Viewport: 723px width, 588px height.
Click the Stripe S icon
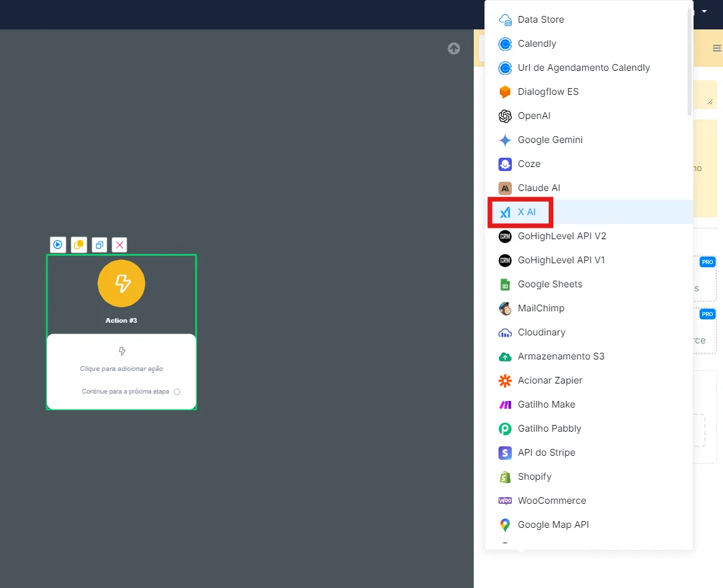click(x=505, y=453)
